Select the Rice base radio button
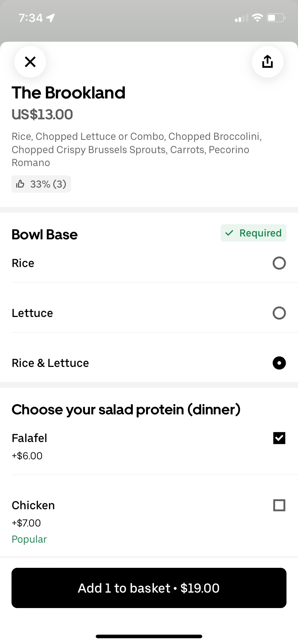Screen dimensions: 298x644 click(279, 263)
